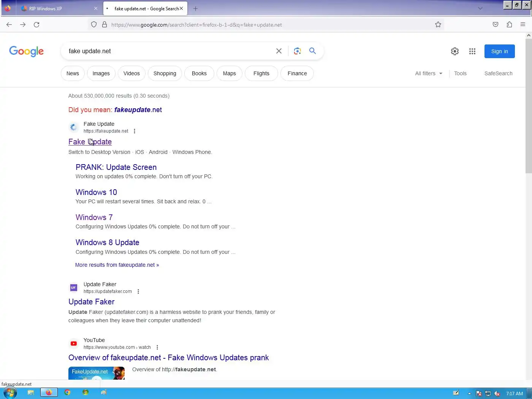Submit search with the magnifier icon
The image size is (532, 399).
coord(312,51)
